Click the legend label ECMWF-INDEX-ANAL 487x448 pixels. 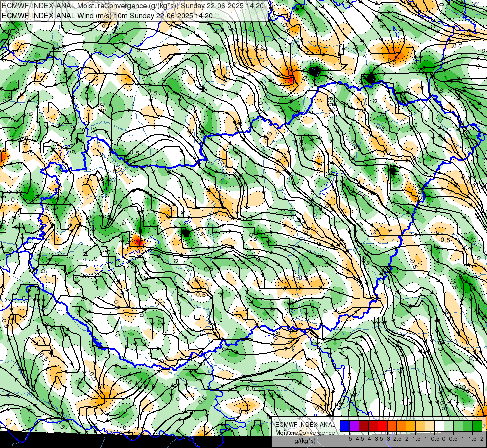pyautogui.click(x=305, y=425)
